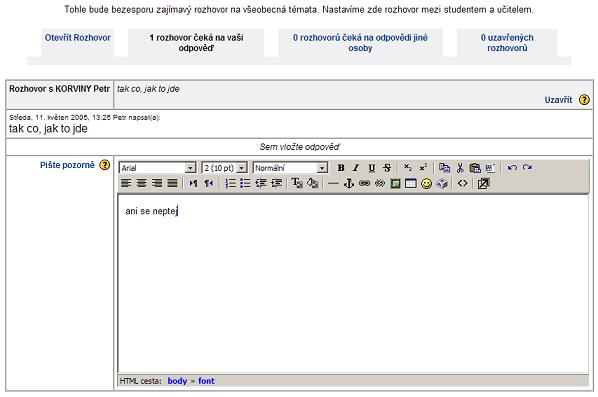Screen dimensions: 598x397
Task: Insert a smiley emoticon
Action: [x=426, y=183]
